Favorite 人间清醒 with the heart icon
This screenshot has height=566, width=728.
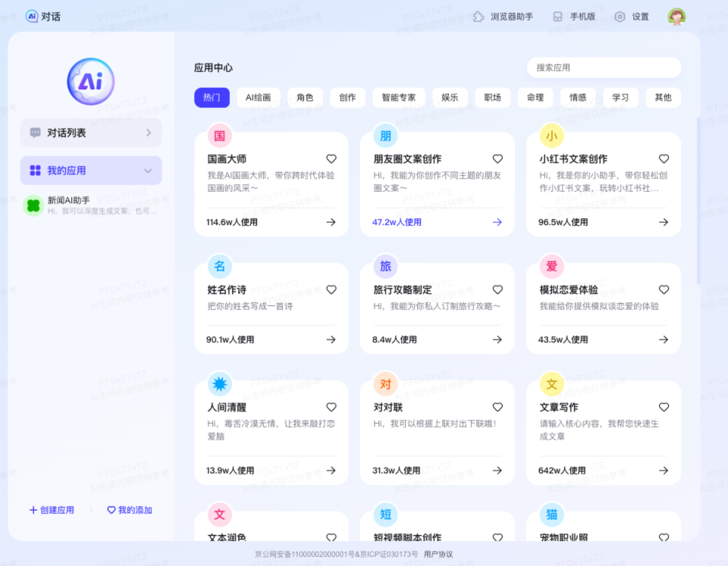[331, 407]
